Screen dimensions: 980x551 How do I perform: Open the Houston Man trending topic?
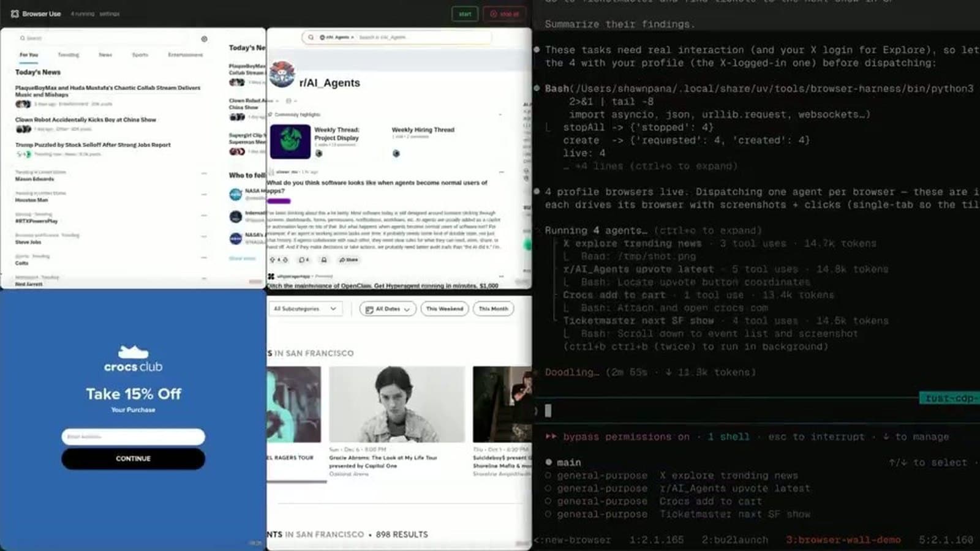pos(31,200)
